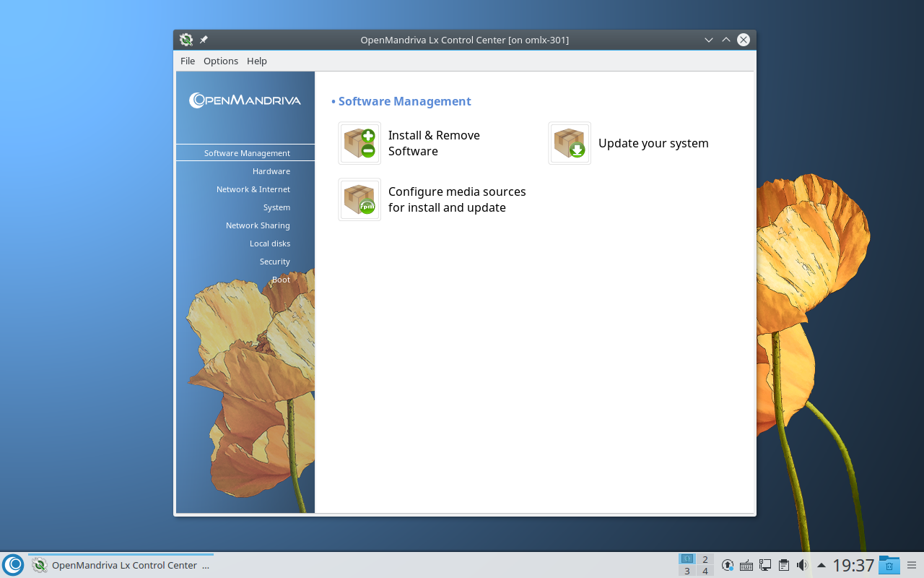Open the volume control in system tray
This screenshot has width=924, height=578.
click(802, 565)
